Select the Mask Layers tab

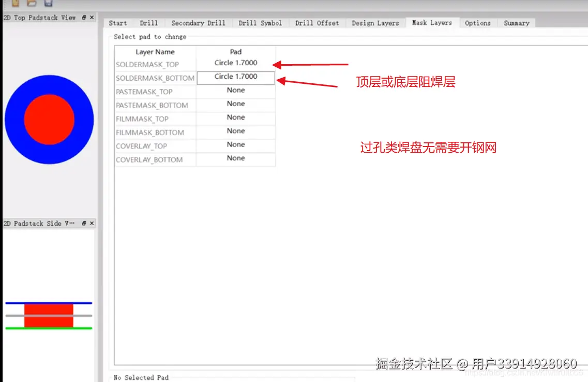click(432, 22)
